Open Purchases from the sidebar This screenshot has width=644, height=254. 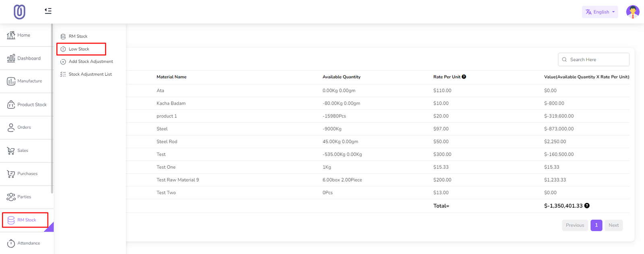coord(27,174)
